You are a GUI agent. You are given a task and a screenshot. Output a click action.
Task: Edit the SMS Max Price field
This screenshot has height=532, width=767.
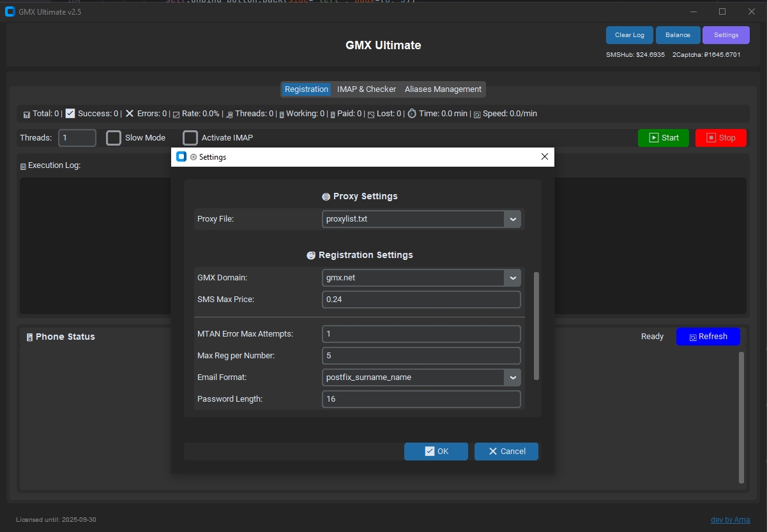point(421,300)
